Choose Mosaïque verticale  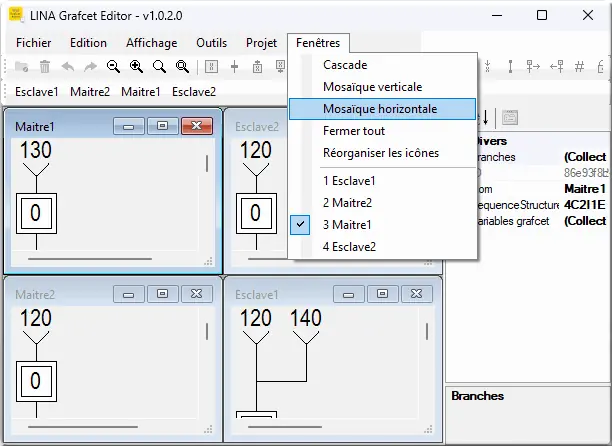coord(383,87)
